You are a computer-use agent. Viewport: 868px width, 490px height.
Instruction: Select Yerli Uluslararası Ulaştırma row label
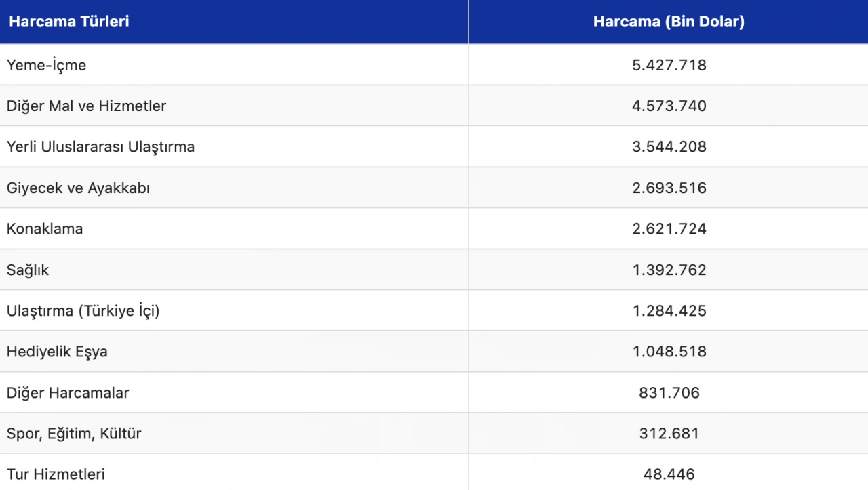coord(100,147)
